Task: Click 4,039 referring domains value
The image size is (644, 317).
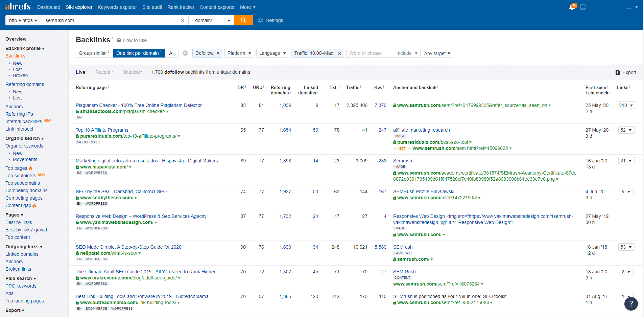Action: pos(285,105)
